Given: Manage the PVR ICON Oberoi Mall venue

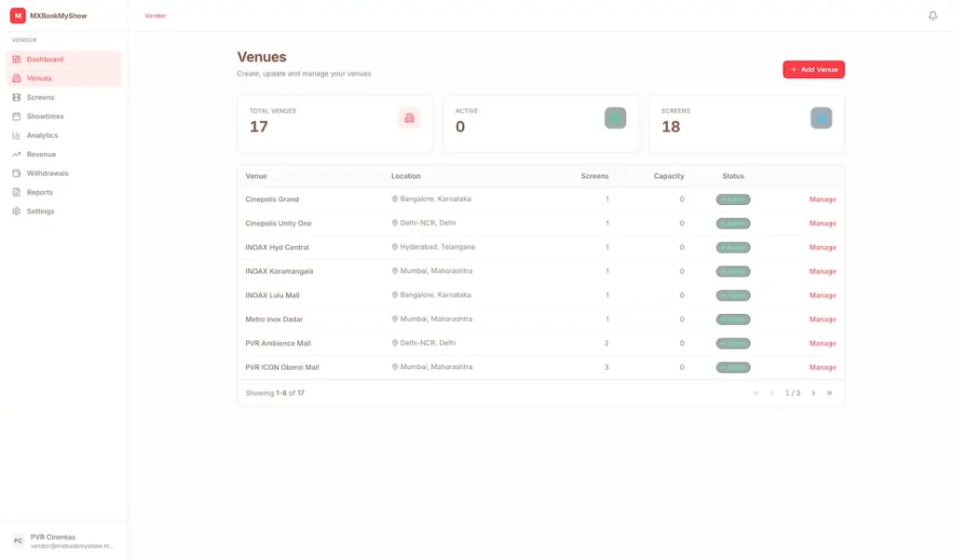Looking at the screenshot, I should [823, 368].
